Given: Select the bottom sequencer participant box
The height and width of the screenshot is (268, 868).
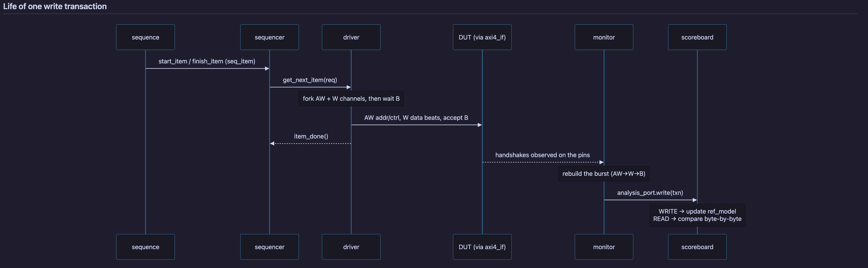Looking at the screenshot, I should click(x=269, y=247).
